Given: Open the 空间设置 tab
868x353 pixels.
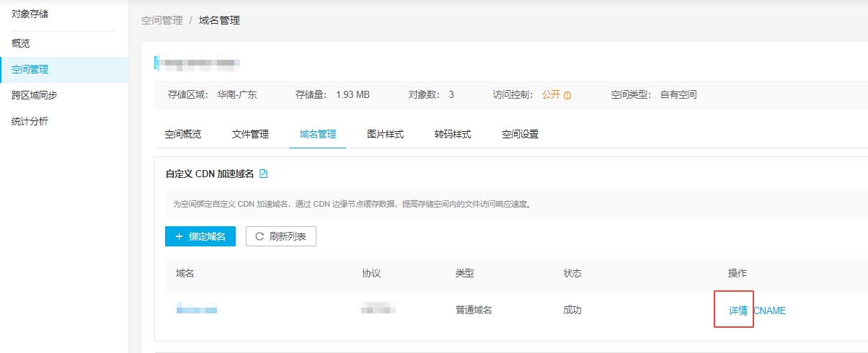Looking at the screenshot, I should 520,134.
